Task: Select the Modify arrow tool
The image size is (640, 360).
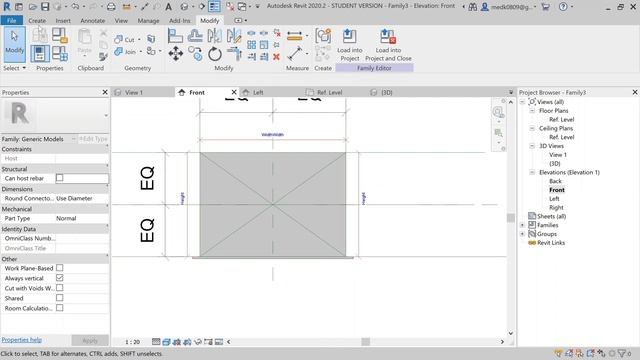Action: [x=14, y=44]
